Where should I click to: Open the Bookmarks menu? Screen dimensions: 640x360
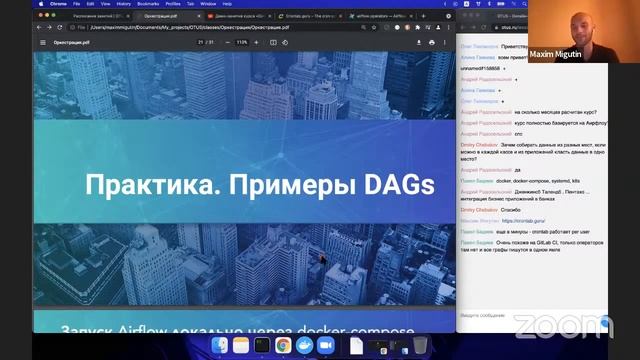point(148,4)
